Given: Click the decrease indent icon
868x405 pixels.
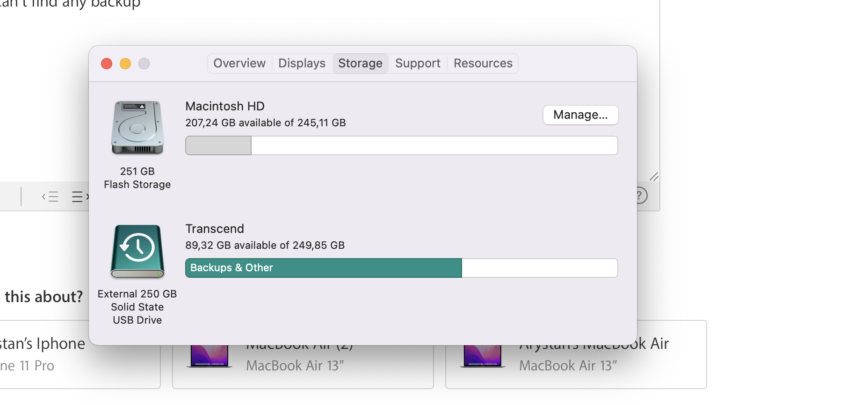Looking at the screenshot, I should click(x=50, y=196).
